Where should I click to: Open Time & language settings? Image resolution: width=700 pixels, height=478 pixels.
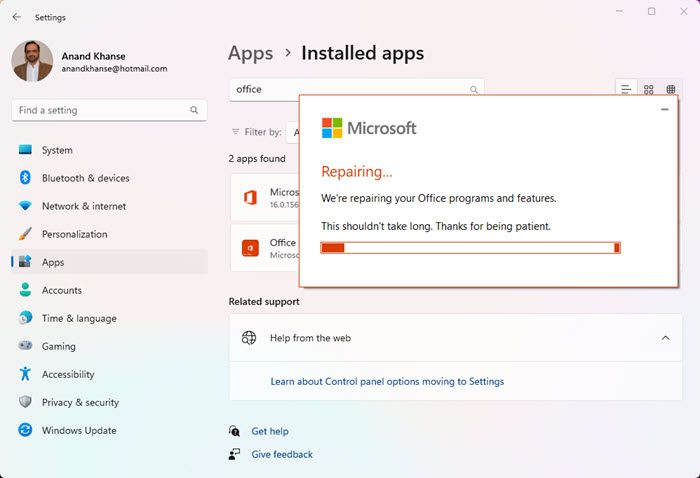(x=79, y=318)
